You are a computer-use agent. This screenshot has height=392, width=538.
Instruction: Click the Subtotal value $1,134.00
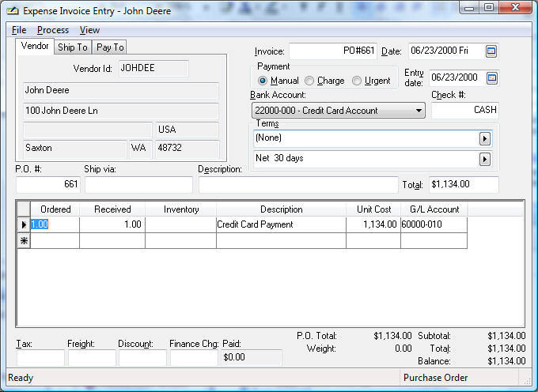coord(506,336)
